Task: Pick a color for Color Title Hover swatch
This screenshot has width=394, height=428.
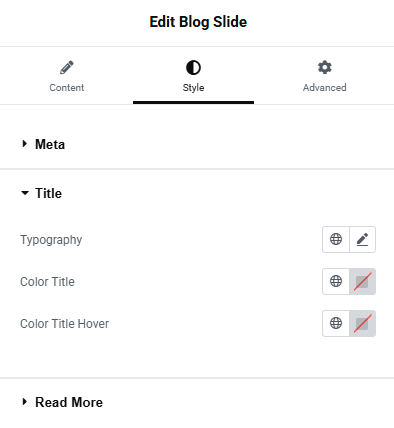Action: pos(362,323)
